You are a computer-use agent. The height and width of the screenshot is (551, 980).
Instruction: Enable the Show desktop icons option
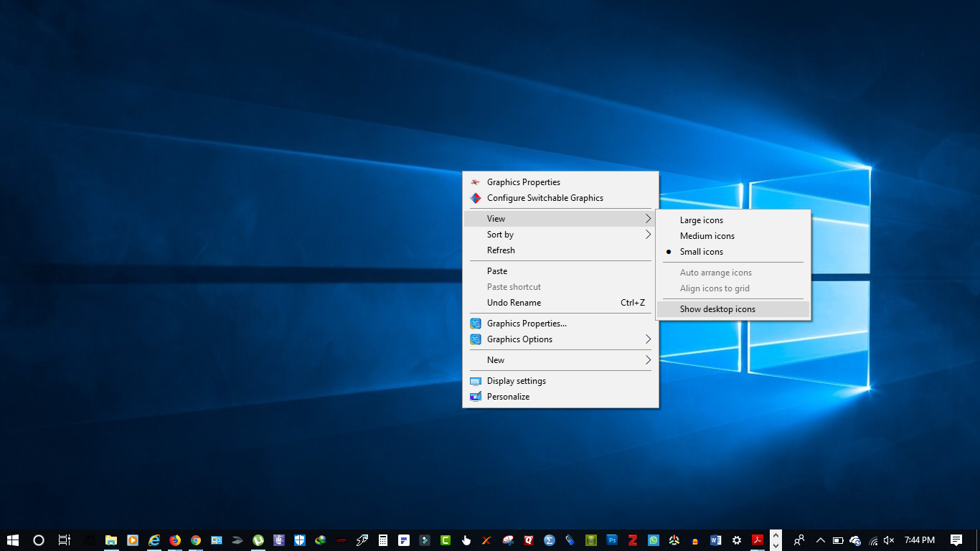717,309
